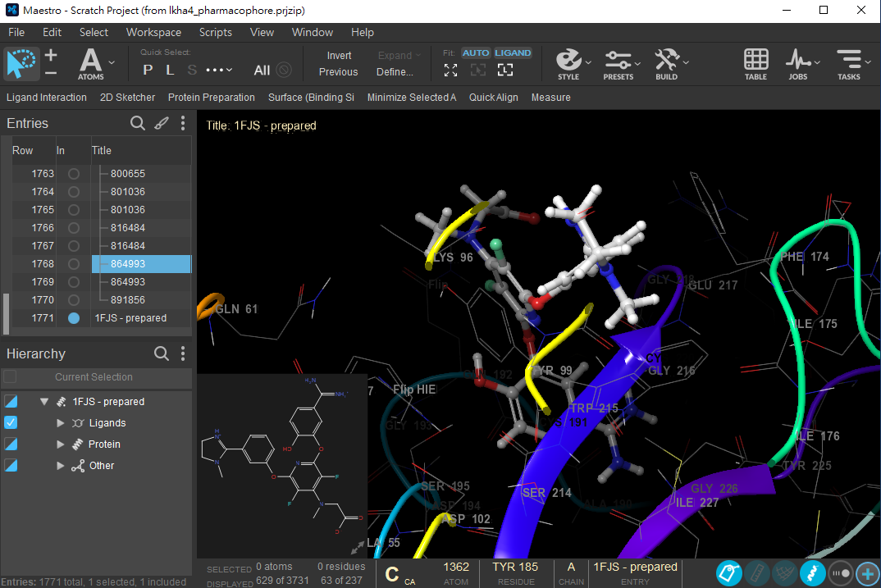The height and width of the screenshot is (588, 881).
Task: Expand the Protein tree node
Action: [61, 444]
